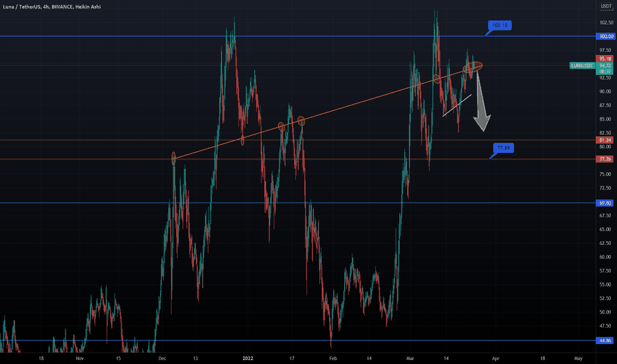Click the LUNAUSDT symbol tag
Screen dimensions: 617x364
583,66
